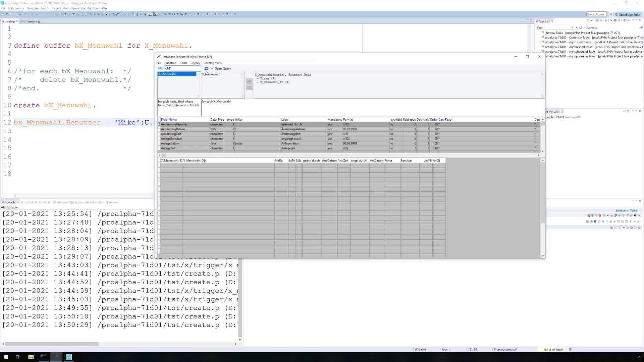Sort fields by the Field-Name column header
This screenshot has width=644, height=362.
169,120
